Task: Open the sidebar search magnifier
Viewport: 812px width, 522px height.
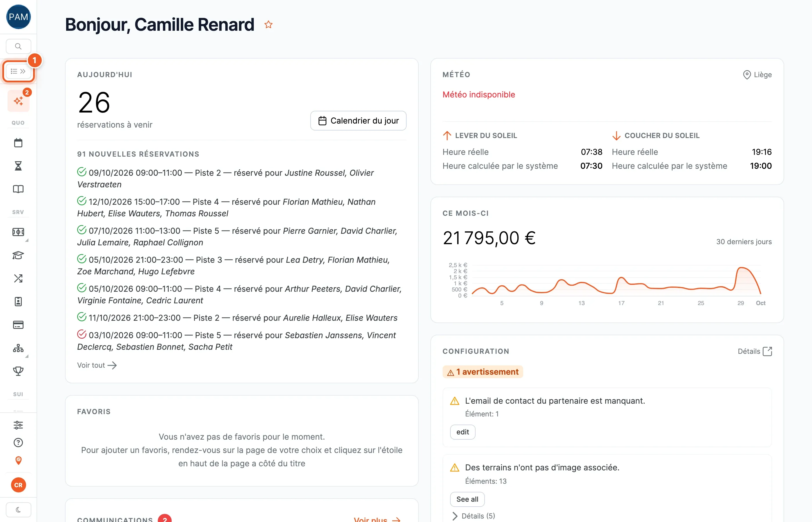Action: 18,46
